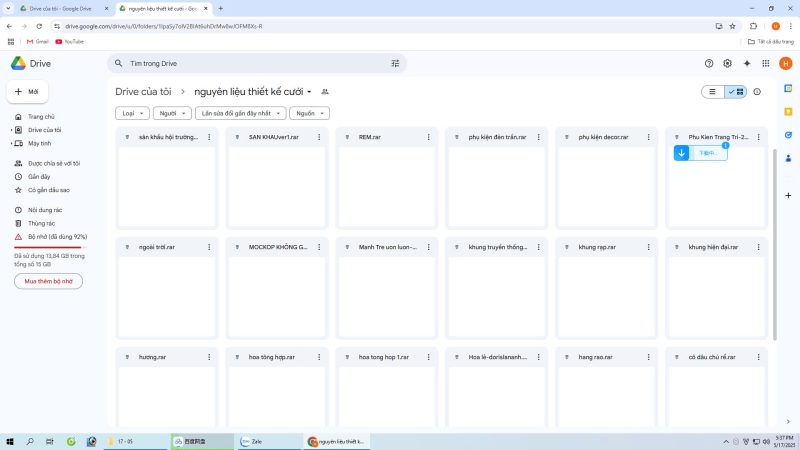800x450 pixels.
Task: Click the search filter options icon
Action: [x=395, y=63]
